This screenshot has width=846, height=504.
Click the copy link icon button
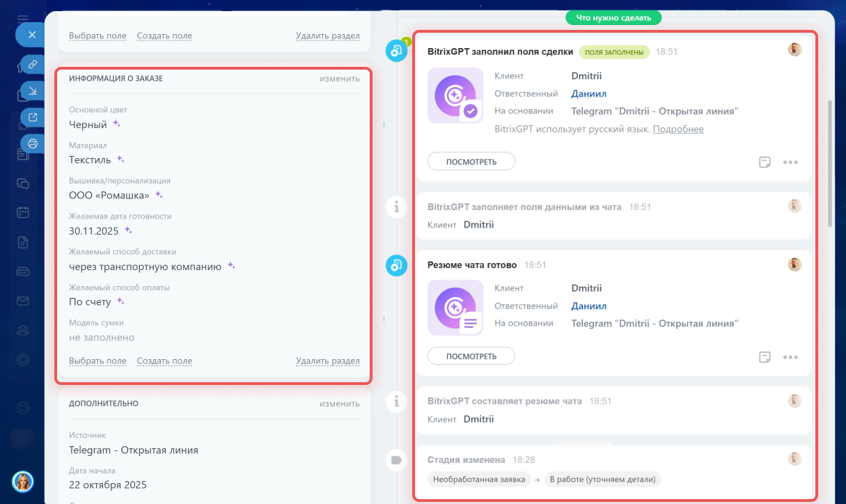coord(32,65)
